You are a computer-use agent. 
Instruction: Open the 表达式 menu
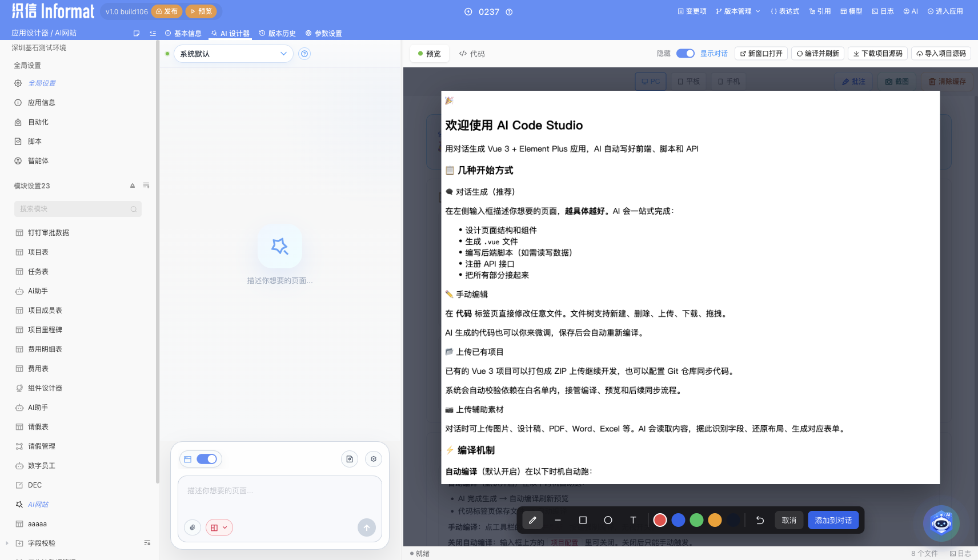(x=785, y=11)
